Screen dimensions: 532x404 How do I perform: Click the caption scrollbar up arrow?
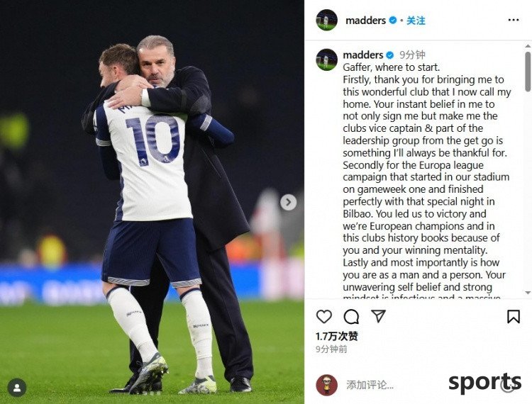pyautogui.click(x=528, y=46)
